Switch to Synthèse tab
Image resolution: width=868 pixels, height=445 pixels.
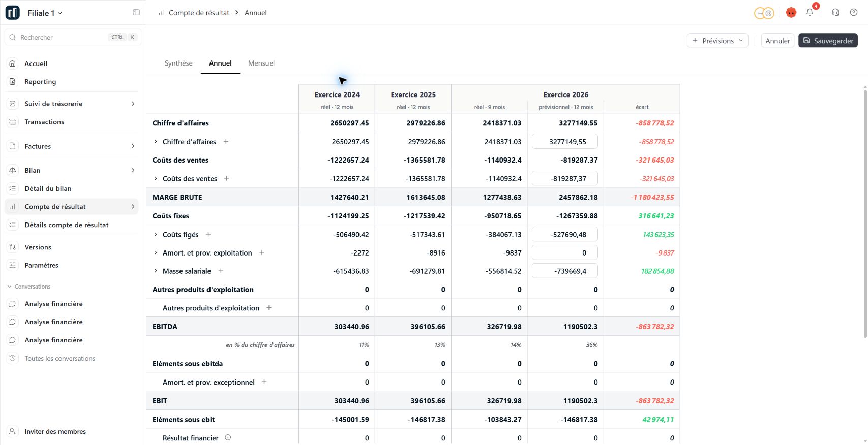[178, 63]
